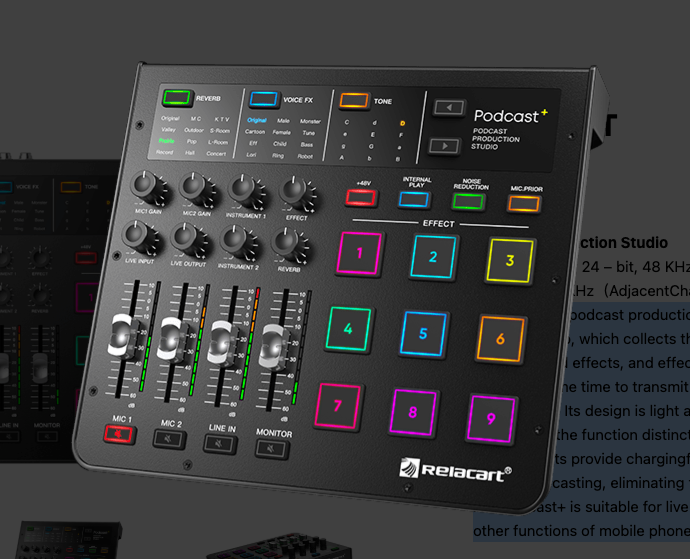Click the right arrow button below the left arrow
The width and height of the screenshot is (690, 559).
(x=444, y=146)
